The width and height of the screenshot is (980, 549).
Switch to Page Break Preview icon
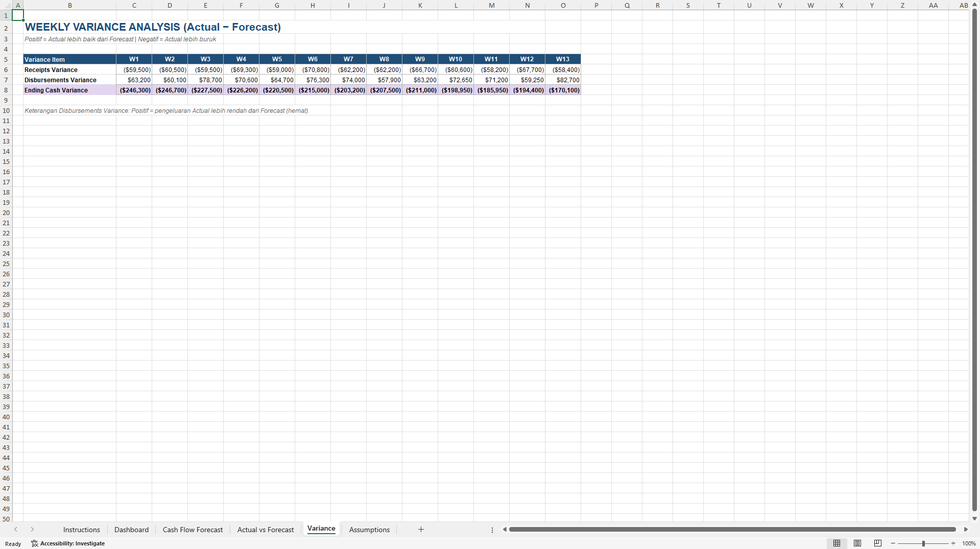878,543
